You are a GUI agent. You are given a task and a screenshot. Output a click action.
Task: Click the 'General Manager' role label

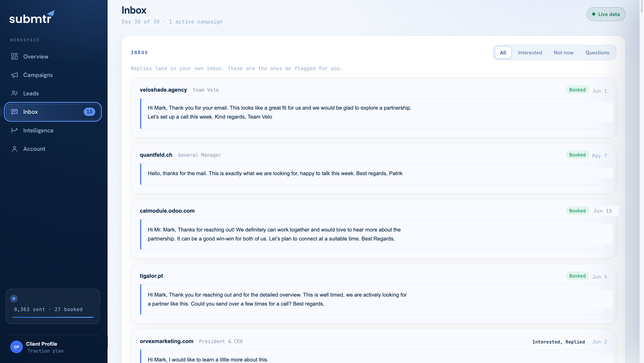click(200, 155)
